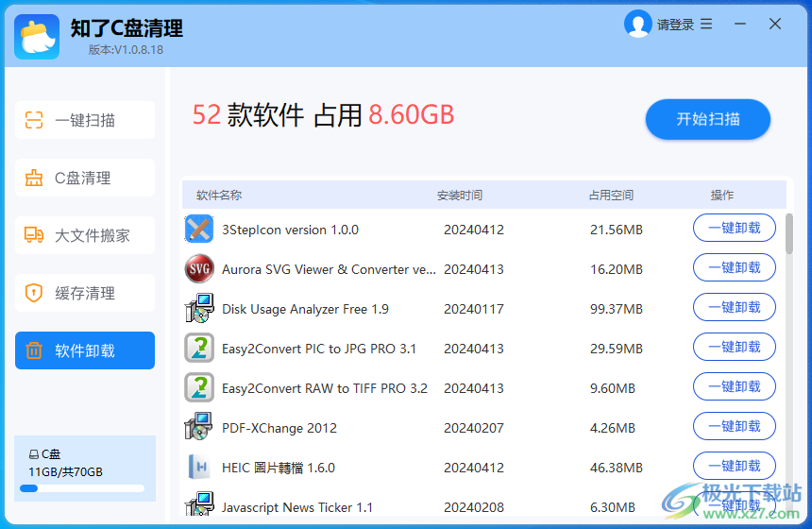Select the PDF-XChange 2012 name
Screen dimensions: 812x529
(279, 428)
